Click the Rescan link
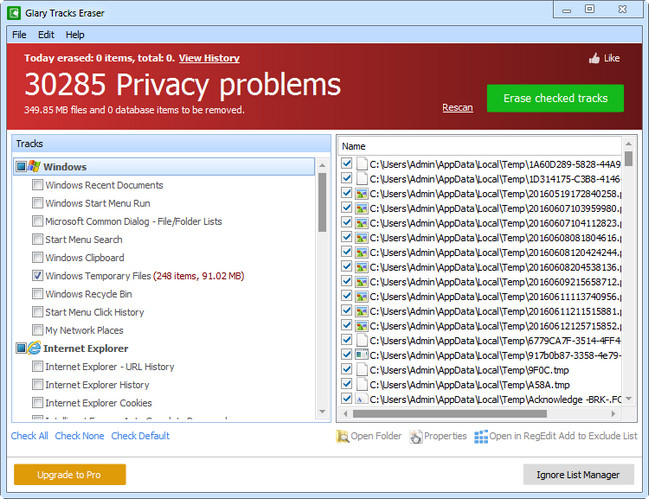 pyautogui.click(x=457, y=108)
